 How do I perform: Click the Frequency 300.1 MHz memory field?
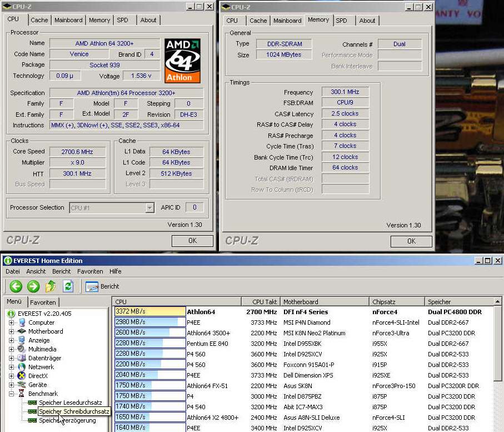[x=345, y=92]
